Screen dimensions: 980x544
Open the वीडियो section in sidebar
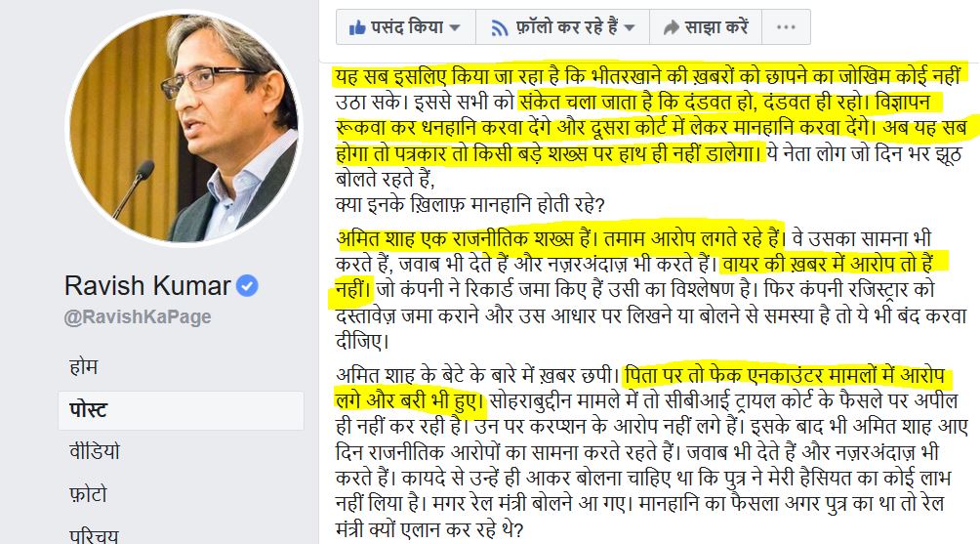click(x=95, y=451)
